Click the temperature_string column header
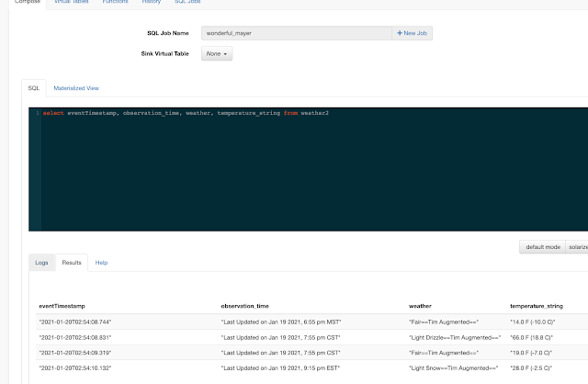The height and width of the screenshot is (384, 588). 538,305
